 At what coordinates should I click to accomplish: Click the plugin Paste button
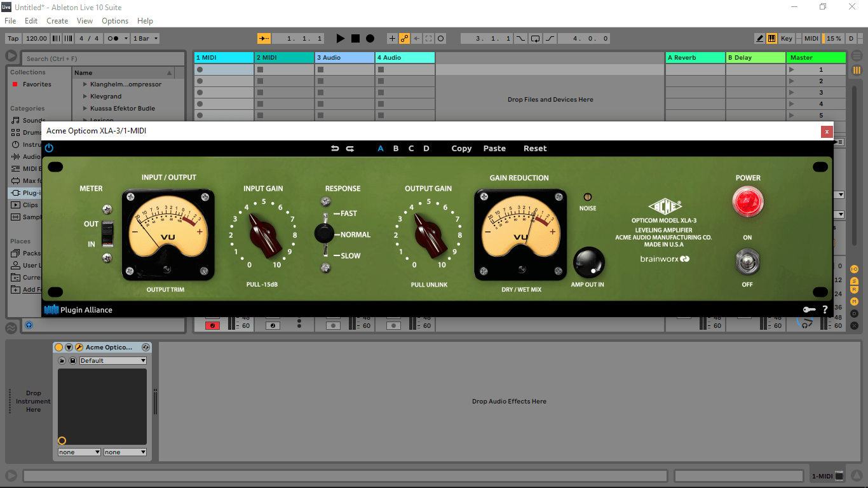coord(494,149)
